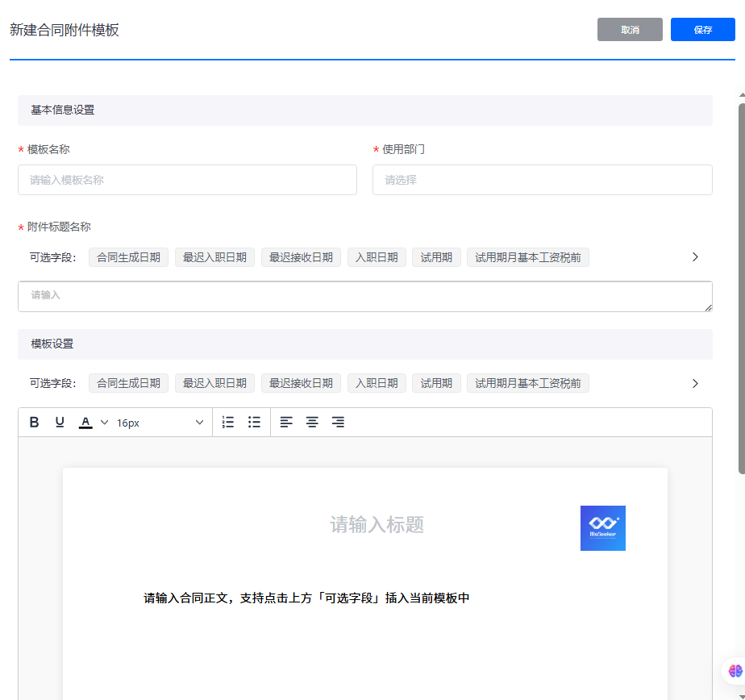Insert 试用期 tag into attachment title
Image resolution: width=745 pixels, height=700 pixels.
[436, 257]
